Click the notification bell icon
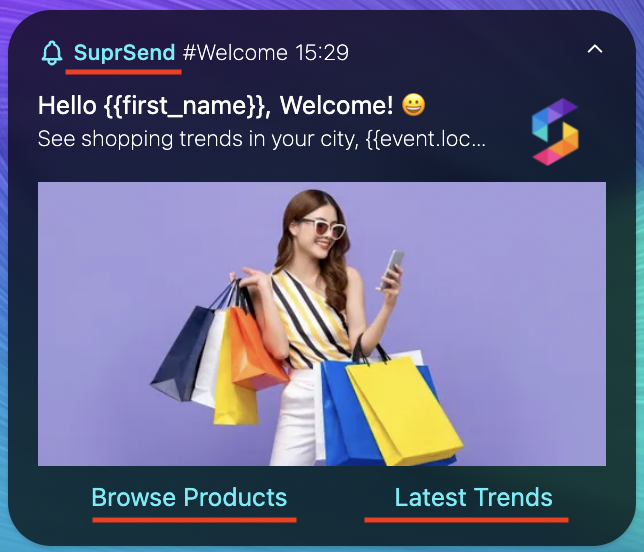The width and height of the screenshot is (644, 552). (x=52, y=53)
